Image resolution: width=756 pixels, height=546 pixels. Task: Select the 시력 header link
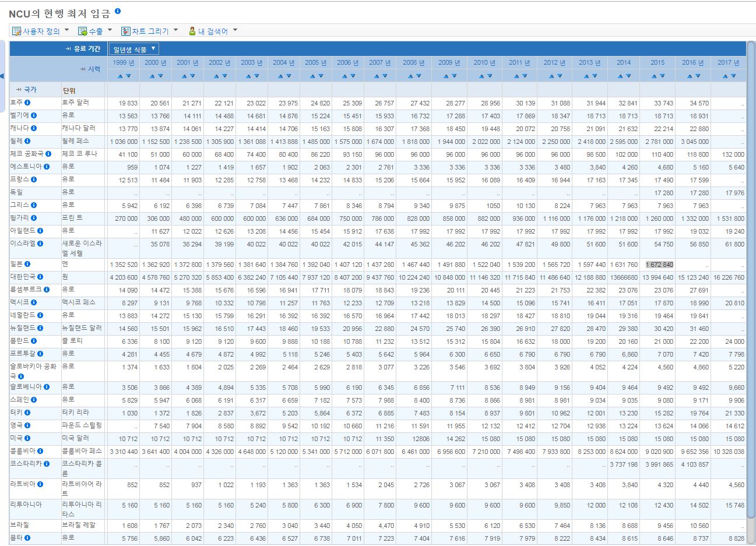click(93, 69)
